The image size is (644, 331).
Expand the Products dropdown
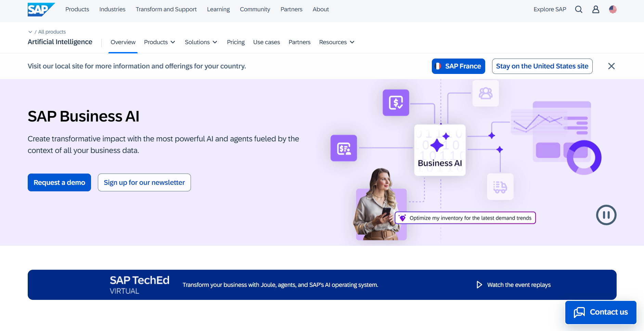click(x=159, y=42)
